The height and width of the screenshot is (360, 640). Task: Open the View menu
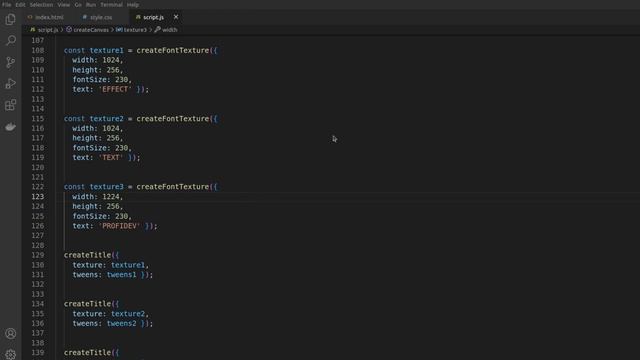[63, 4]
